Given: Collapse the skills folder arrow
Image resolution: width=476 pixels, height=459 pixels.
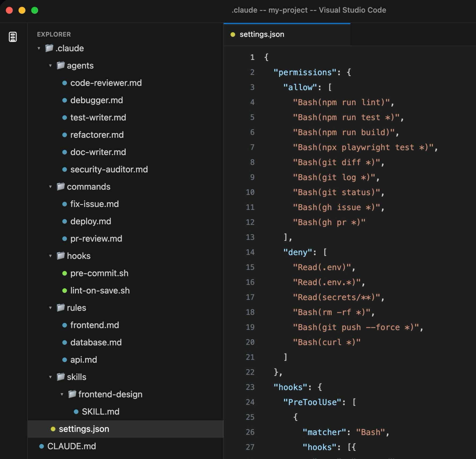Looking at the screenshot, I should (50, 377).
